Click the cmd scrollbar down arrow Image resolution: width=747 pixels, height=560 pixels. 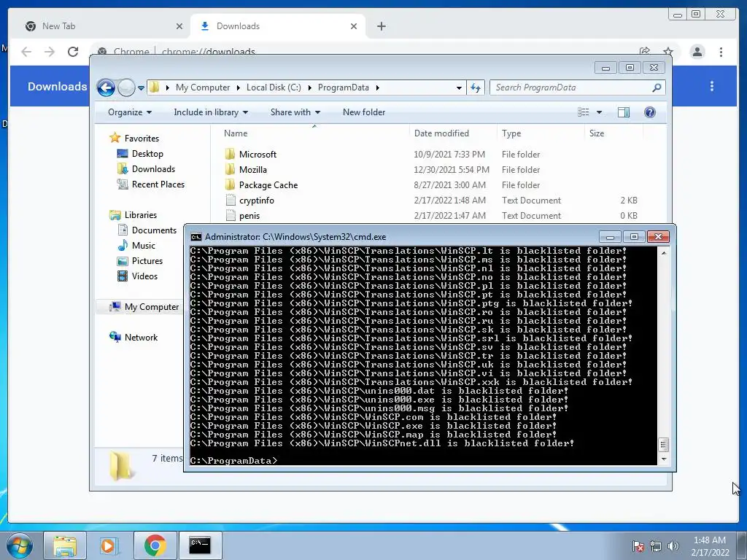click(664, 459)
